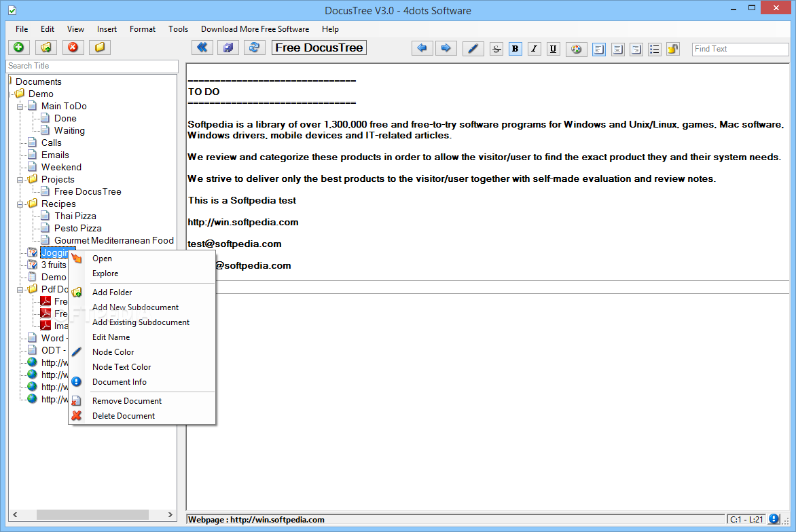796x532 pixels.
Task: Enable align left
Action: (599, 49)
